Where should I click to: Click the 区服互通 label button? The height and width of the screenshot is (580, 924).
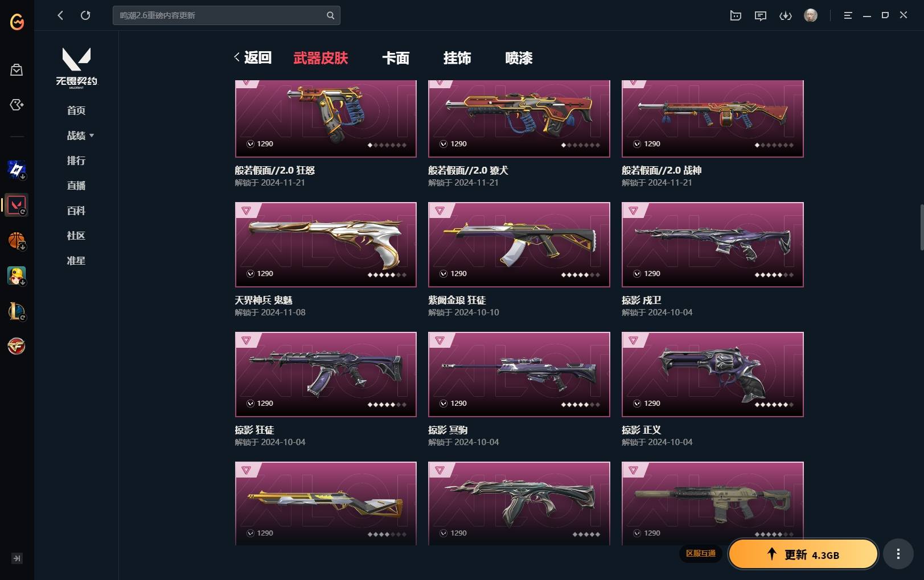(701, 553)
